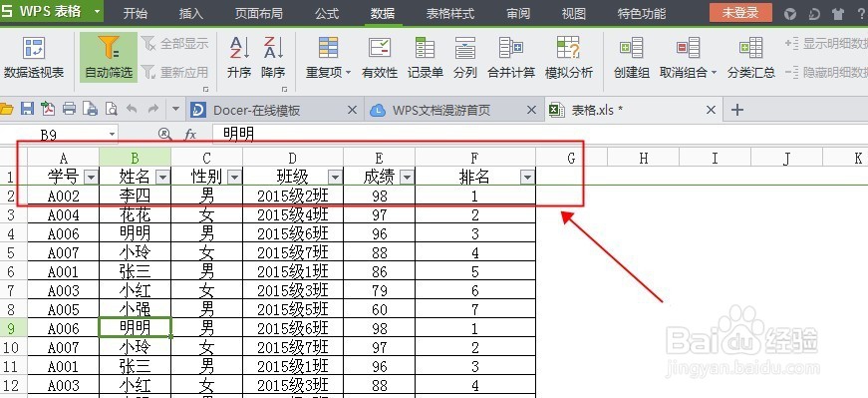Click the save disk icon
Screen dimensions: 868x398
(27, 109)
